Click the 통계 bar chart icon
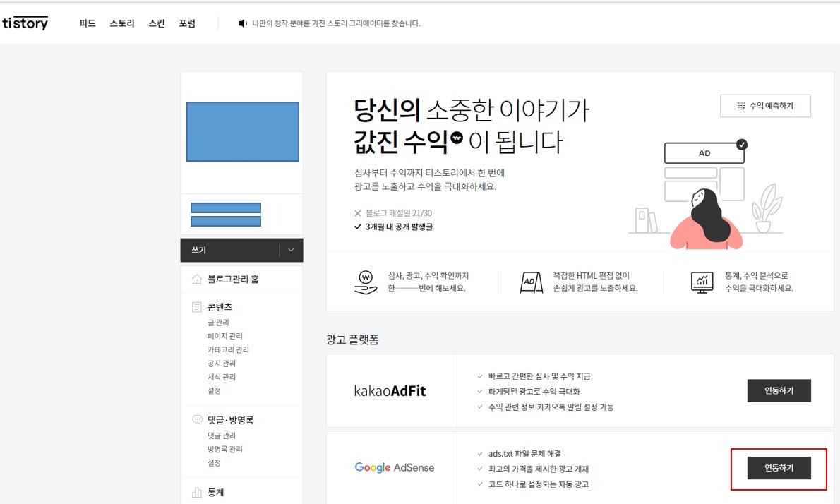Image resolution: width=840 pixels, height=504 pixels. (x=197, y=492)
